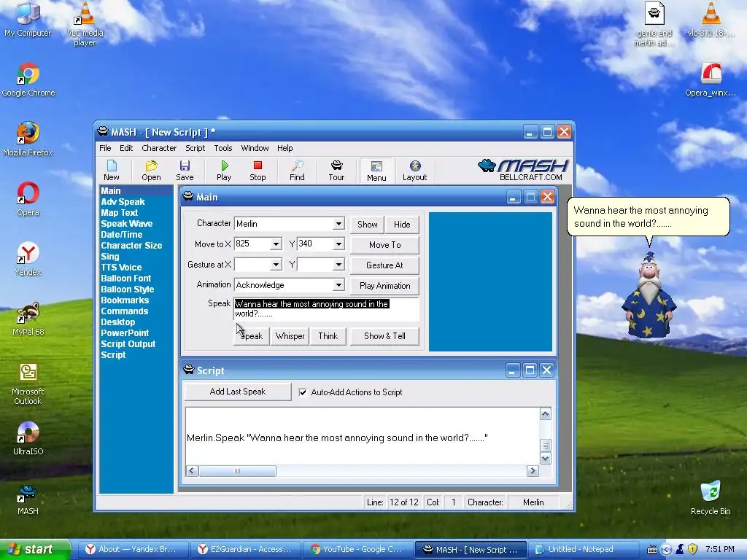Image resolution: width=747 pixels, height=560 pixels.
Task: Click the Think button
Action: pyautogui.click(x=328, y=336)
